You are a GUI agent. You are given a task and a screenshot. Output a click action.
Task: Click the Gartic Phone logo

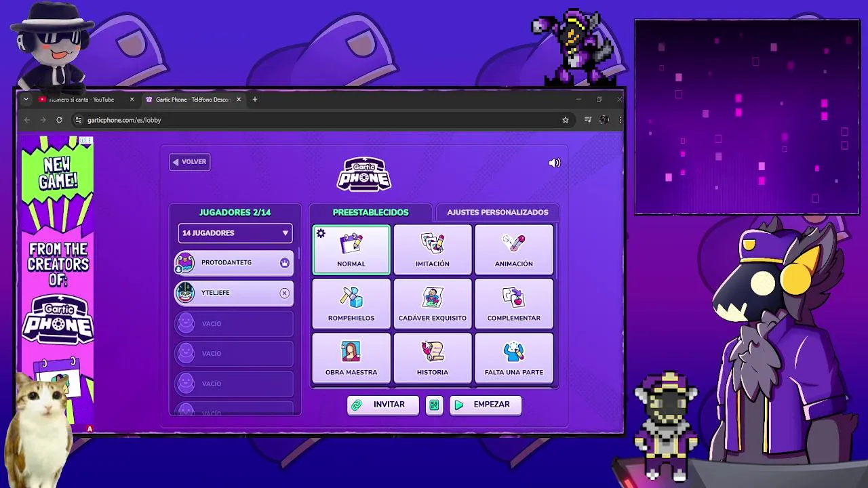(364, 174)
